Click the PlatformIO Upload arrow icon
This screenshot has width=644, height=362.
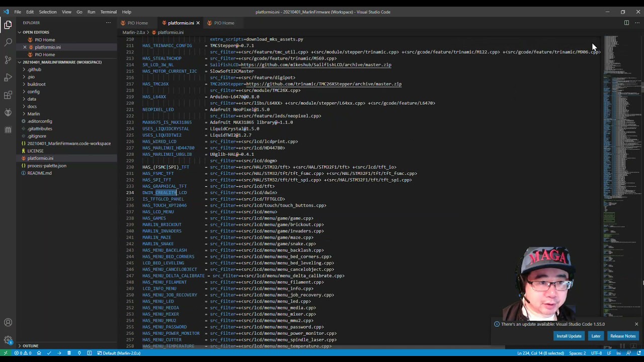(59, 353)
